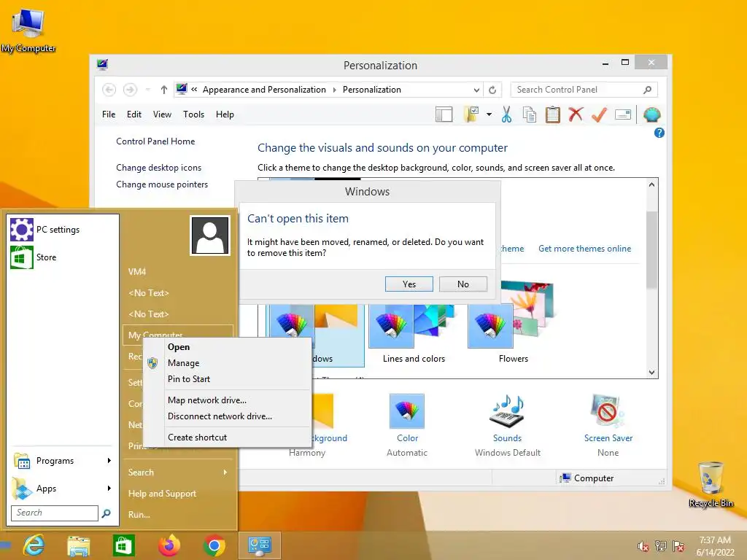Click the Forward navigation arrow
Screen dimensions: 747x560
point(130,90)
